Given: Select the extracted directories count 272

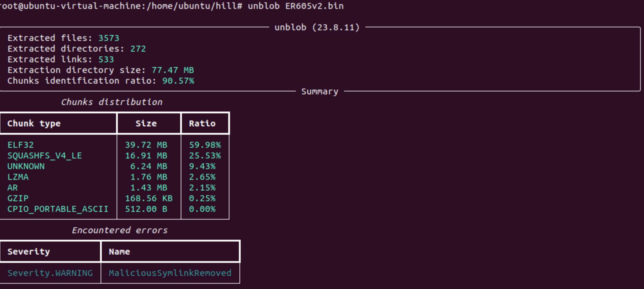Looking at the screenshot, I should click(x=138, y=49).
